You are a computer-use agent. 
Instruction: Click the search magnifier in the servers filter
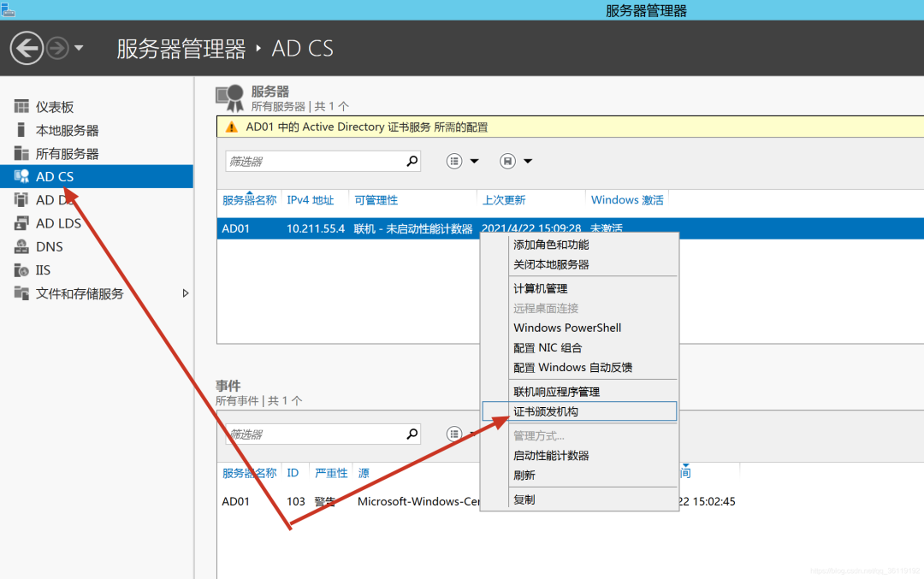tap(412, 161)
